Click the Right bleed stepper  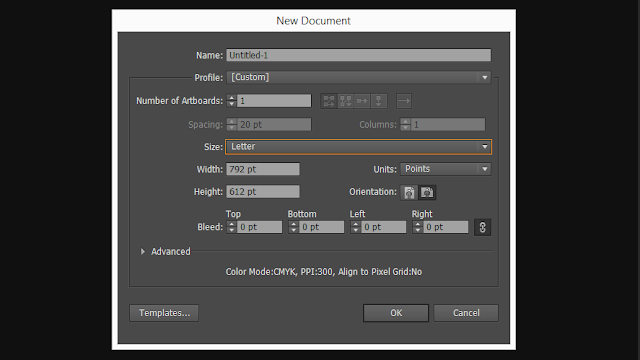pyautogui.click(x=418, y=227)
